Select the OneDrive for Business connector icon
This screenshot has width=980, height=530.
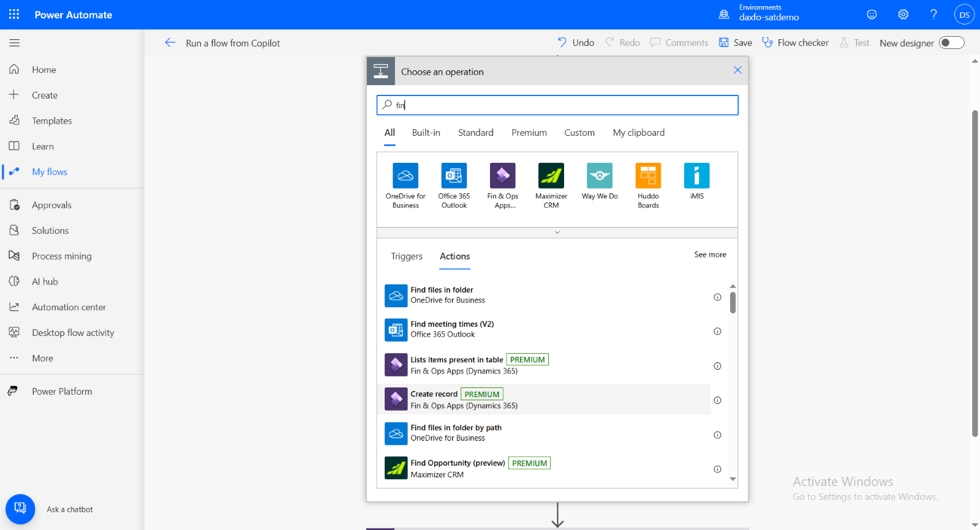pos(405,176)
